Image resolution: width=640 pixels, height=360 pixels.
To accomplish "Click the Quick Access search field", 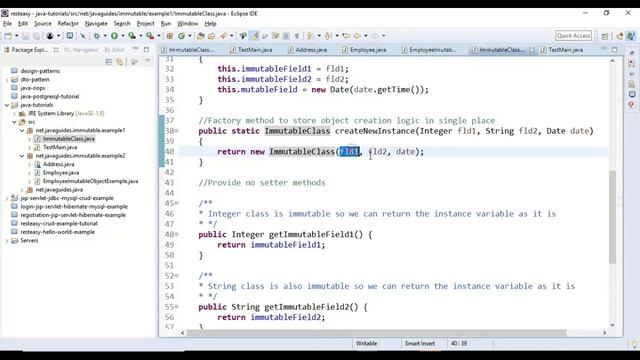I will 573,36.
